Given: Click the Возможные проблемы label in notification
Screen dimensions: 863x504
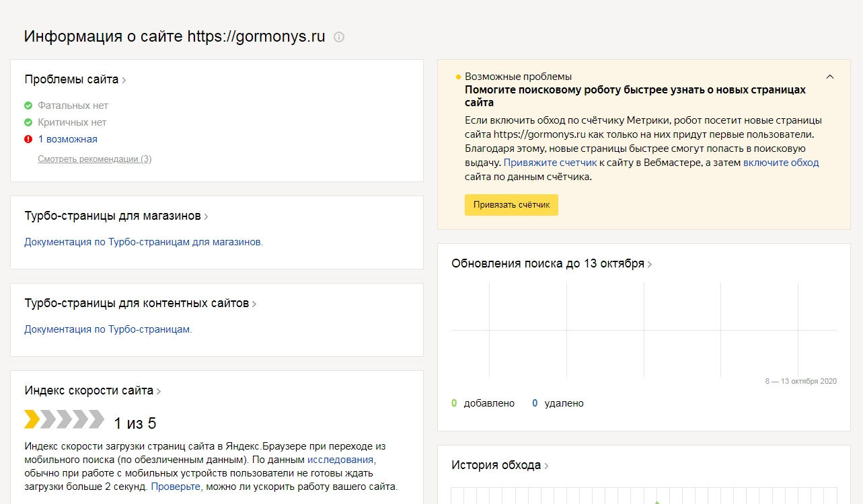Looking at the screenshot, I should (x=519, y=77).
